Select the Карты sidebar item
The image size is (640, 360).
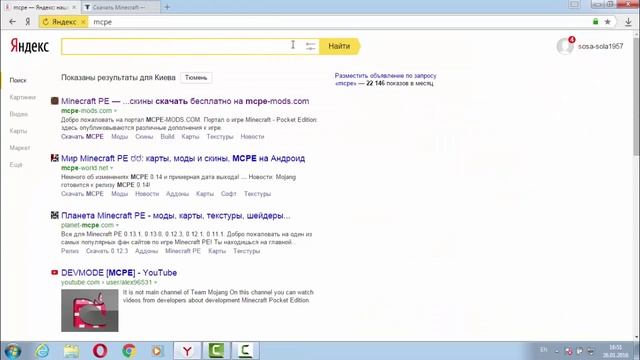(x=18, y=131)
